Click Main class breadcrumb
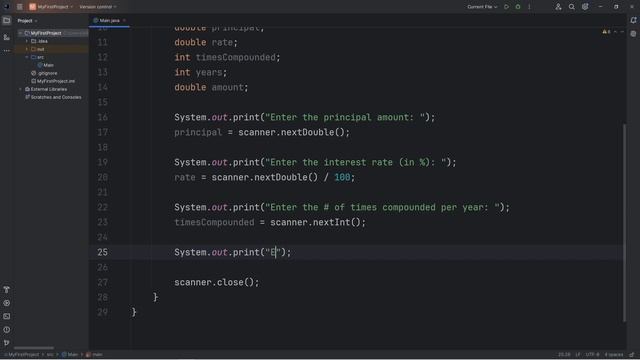The width and height of the screenshot is (640, 360). (70, 355)
